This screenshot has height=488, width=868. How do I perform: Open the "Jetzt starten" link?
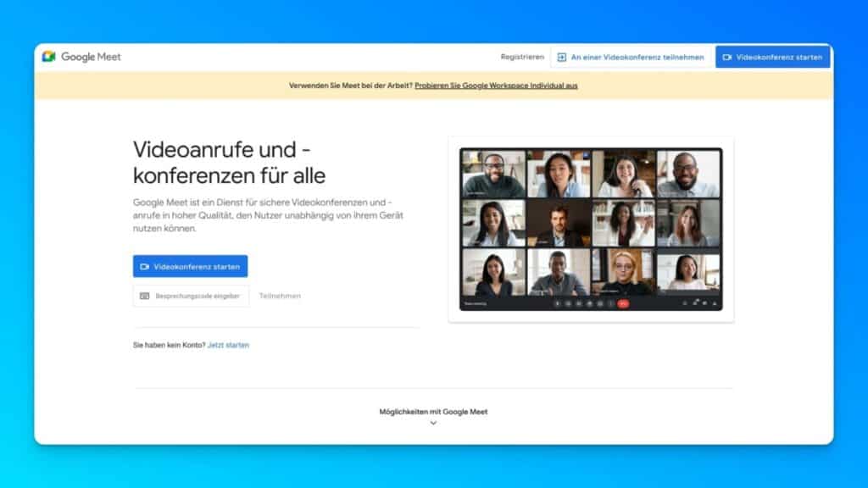coord(228,346)
